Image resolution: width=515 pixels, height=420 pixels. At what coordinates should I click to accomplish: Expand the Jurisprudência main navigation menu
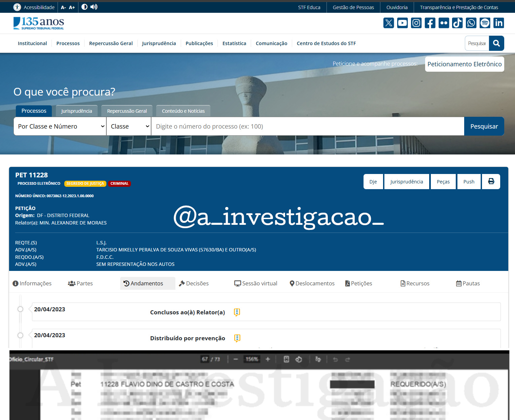point(159,43)
